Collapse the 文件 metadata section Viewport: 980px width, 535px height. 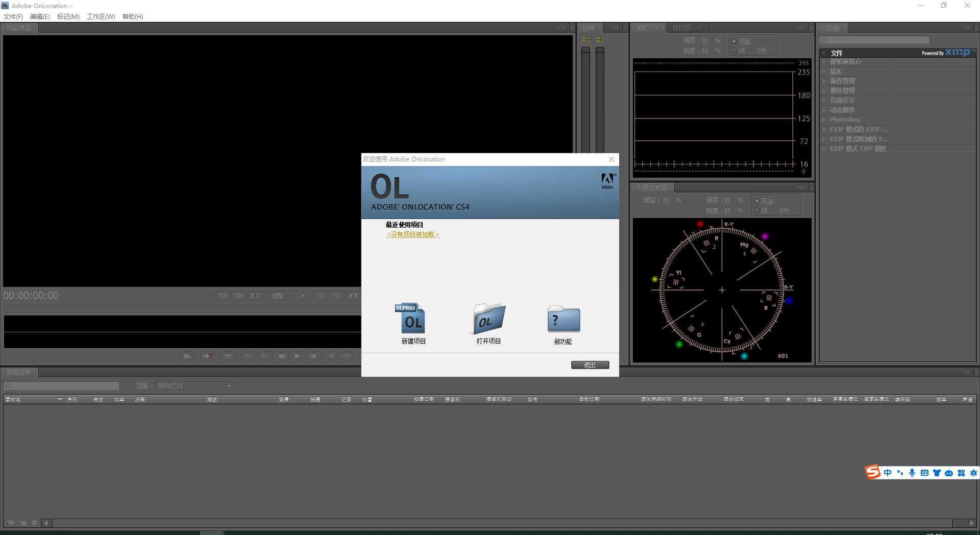(824, 53)
